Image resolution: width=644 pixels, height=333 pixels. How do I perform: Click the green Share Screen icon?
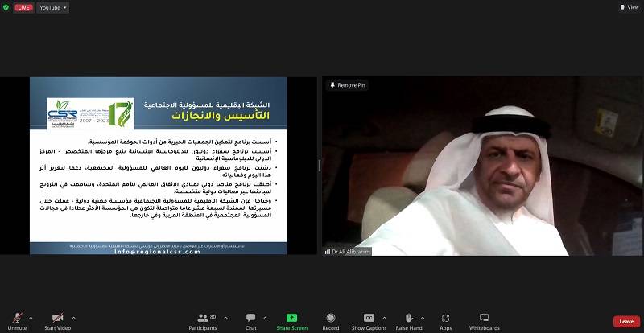click(291, 318)
